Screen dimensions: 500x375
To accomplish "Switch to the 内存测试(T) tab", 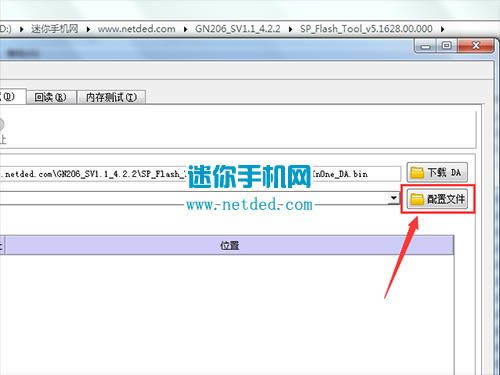I will coord(111,97).
